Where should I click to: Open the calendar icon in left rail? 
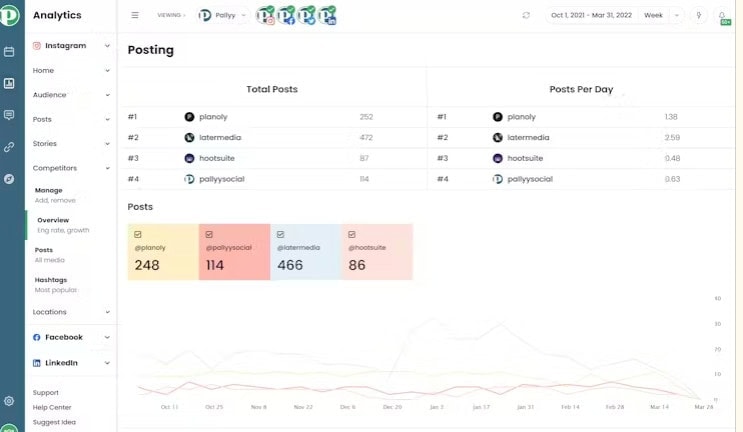[9, 52]
